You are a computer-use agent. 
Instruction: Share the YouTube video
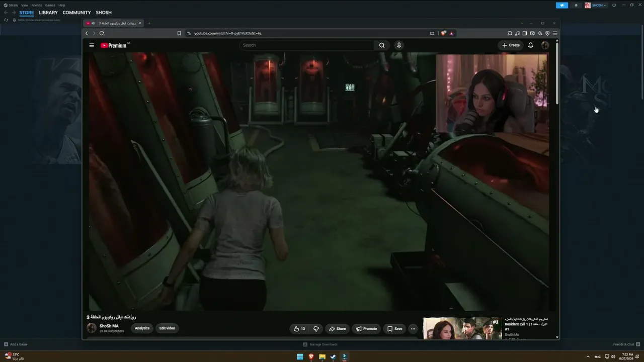338,329
